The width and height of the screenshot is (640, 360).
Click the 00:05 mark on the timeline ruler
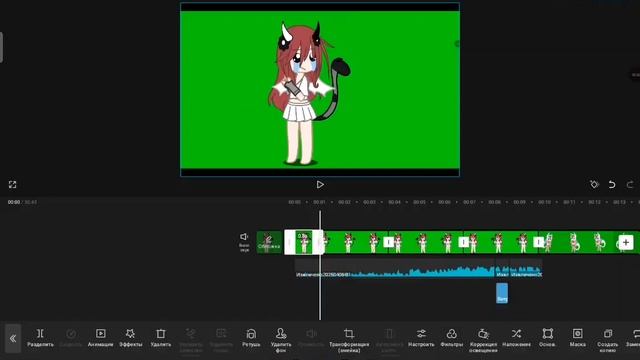click(x=419, y=202)
